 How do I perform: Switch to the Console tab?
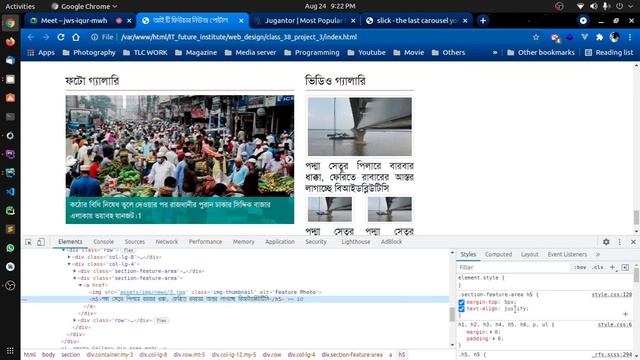coord(103,242)
